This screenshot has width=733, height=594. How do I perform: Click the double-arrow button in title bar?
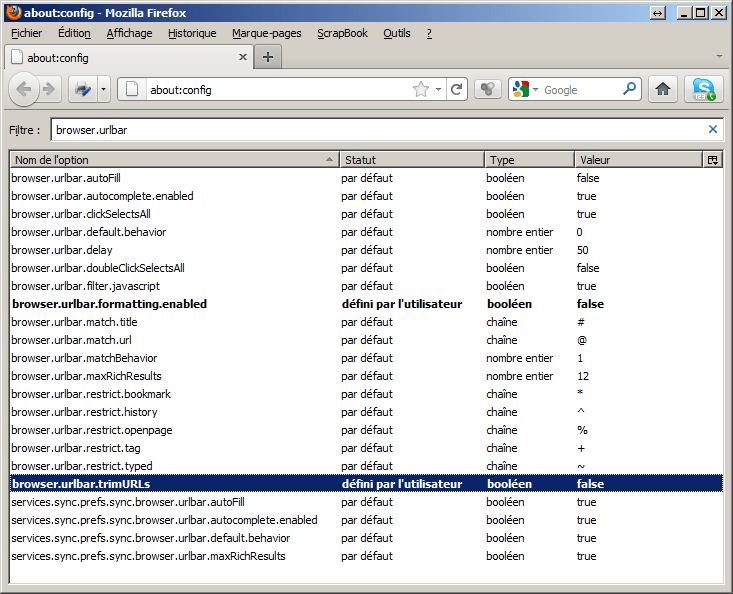tap(658, 13)
